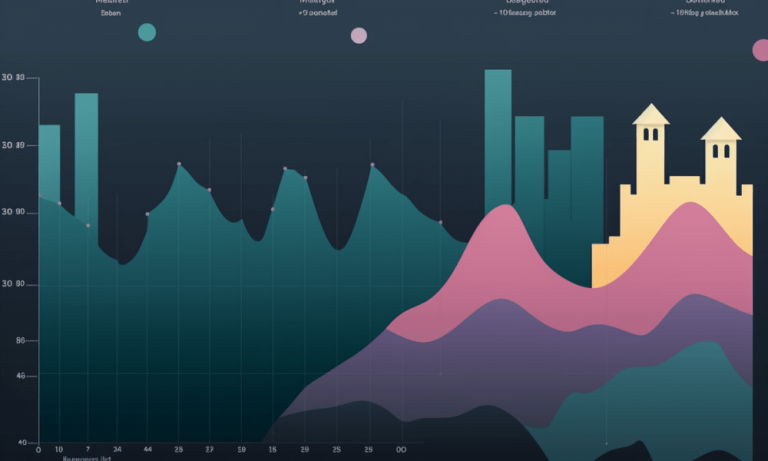The image size is (768, 461).
Task: Select the y-axis label "46"
Action: (20, 376)
